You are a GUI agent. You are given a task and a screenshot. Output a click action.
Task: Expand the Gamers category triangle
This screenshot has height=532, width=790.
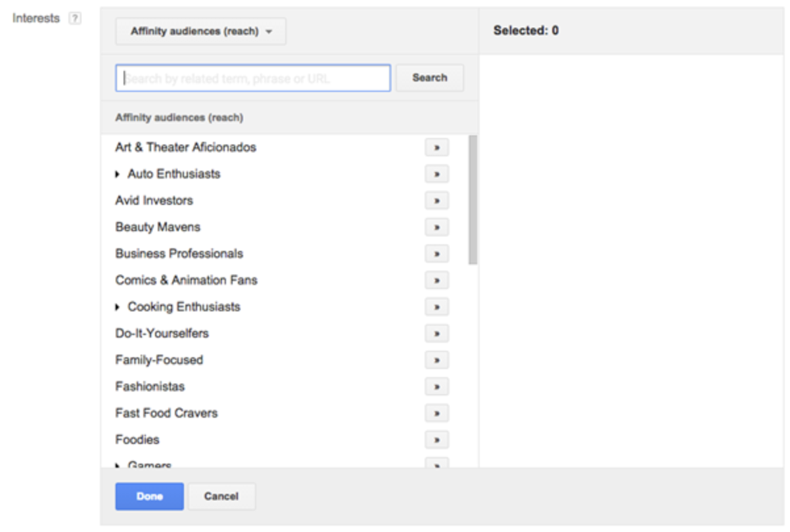[x=118, y=465]
